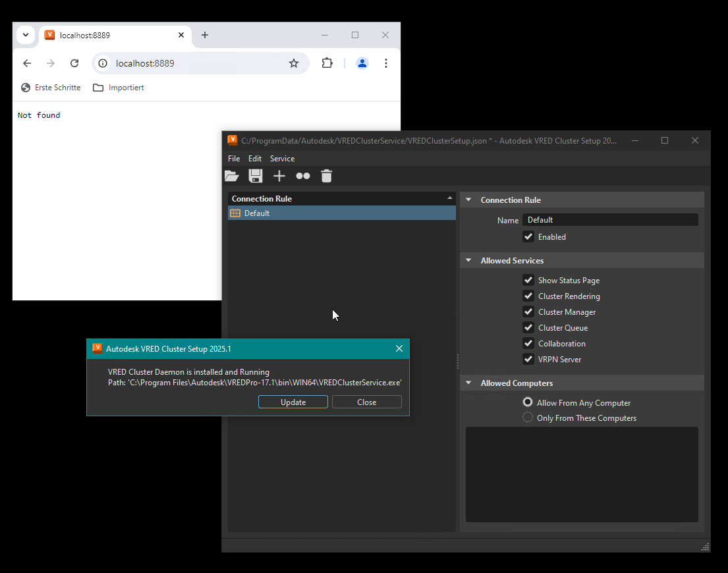This screenshot has height=573, width=728.
Task: Open the Edit menu
Action: [255, 159]
